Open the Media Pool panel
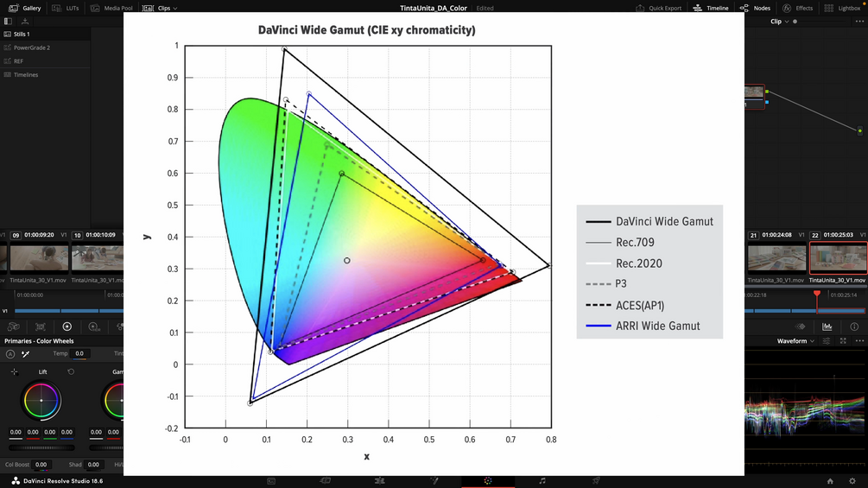 click(111, 8)
